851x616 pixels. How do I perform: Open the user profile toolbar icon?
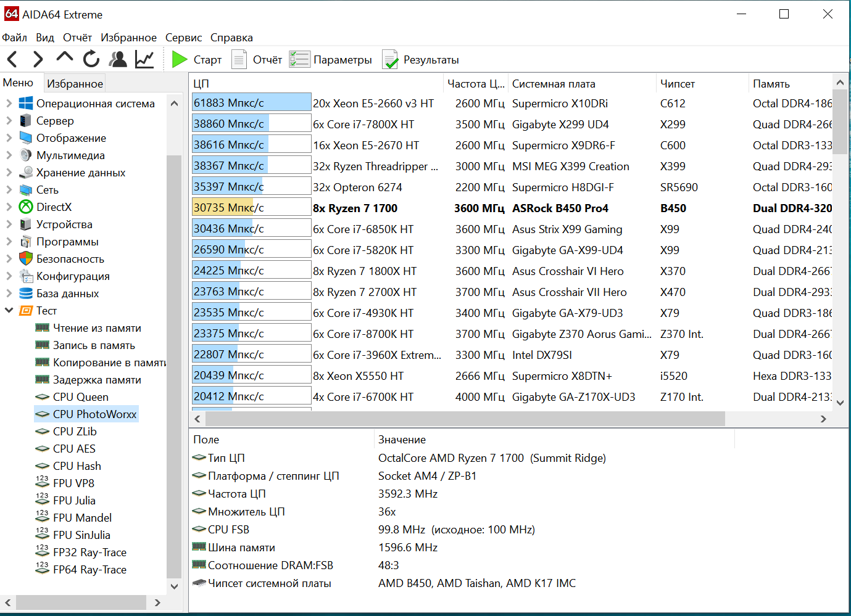118,59
